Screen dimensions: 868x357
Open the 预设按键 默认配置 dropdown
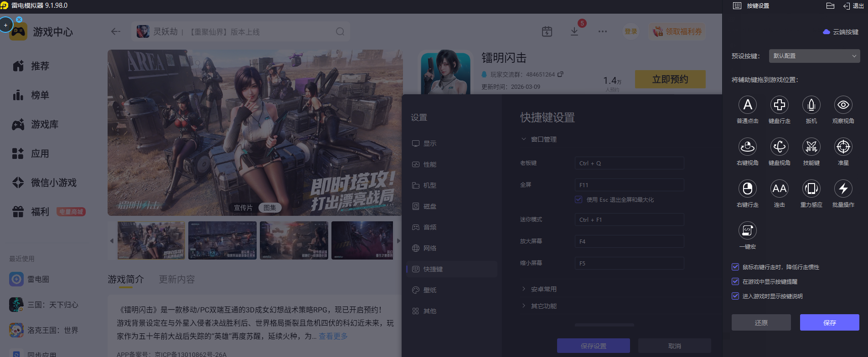coord(814,56)
